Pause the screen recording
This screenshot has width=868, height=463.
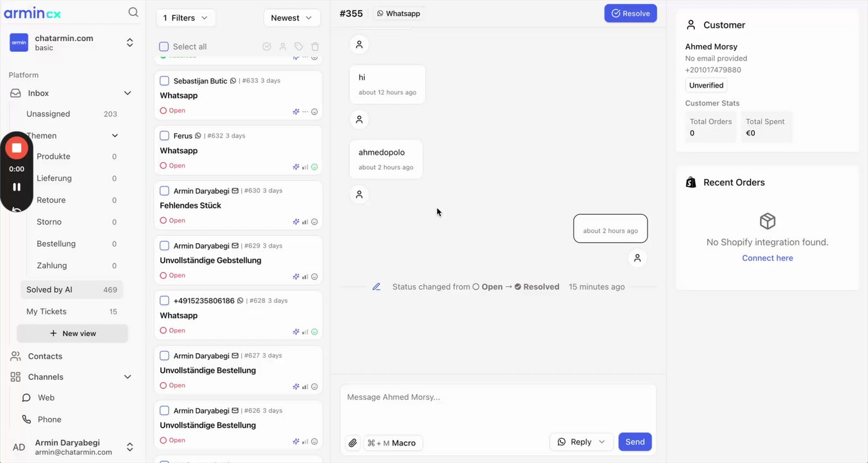click(17, 187)
